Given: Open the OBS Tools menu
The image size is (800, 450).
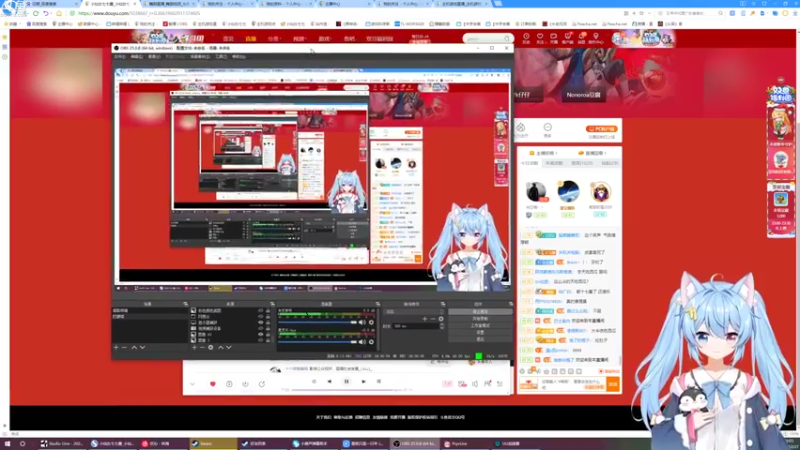Looking at the screenshot, I should coord(221,57).
